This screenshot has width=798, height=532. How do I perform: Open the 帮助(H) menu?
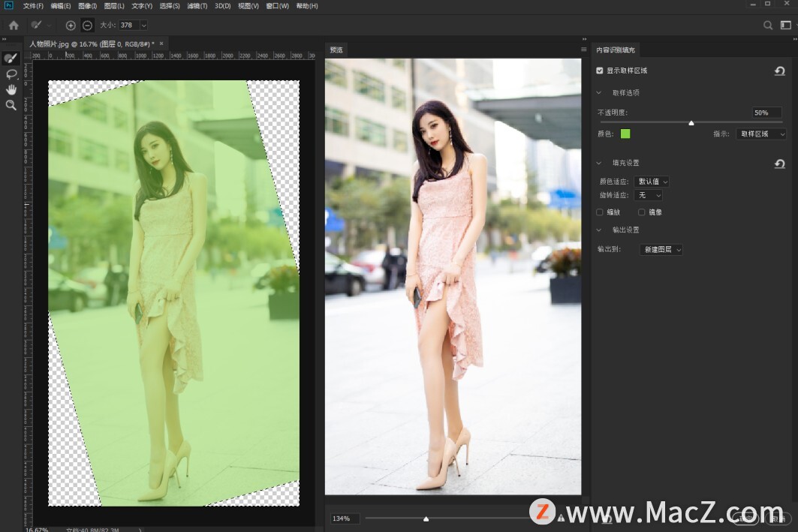pos(307,6)
